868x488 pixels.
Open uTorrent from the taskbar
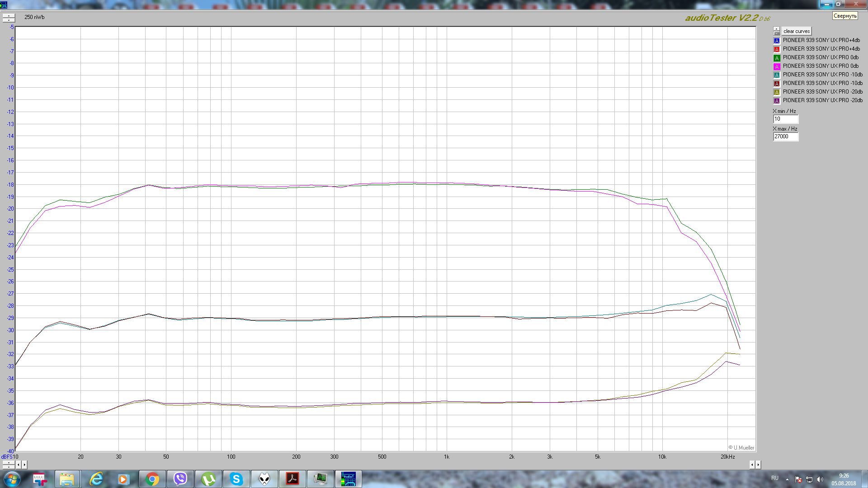click(x=208, y=479)
